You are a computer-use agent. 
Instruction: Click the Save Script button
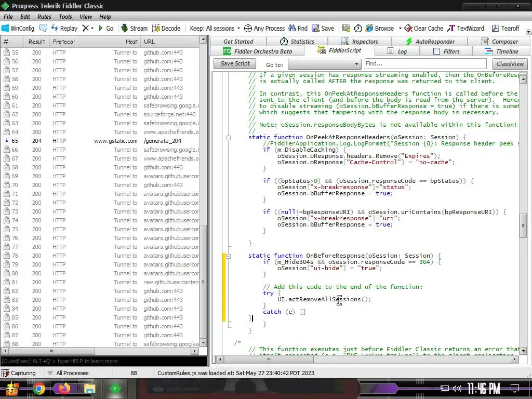click(x=235, y=63)
